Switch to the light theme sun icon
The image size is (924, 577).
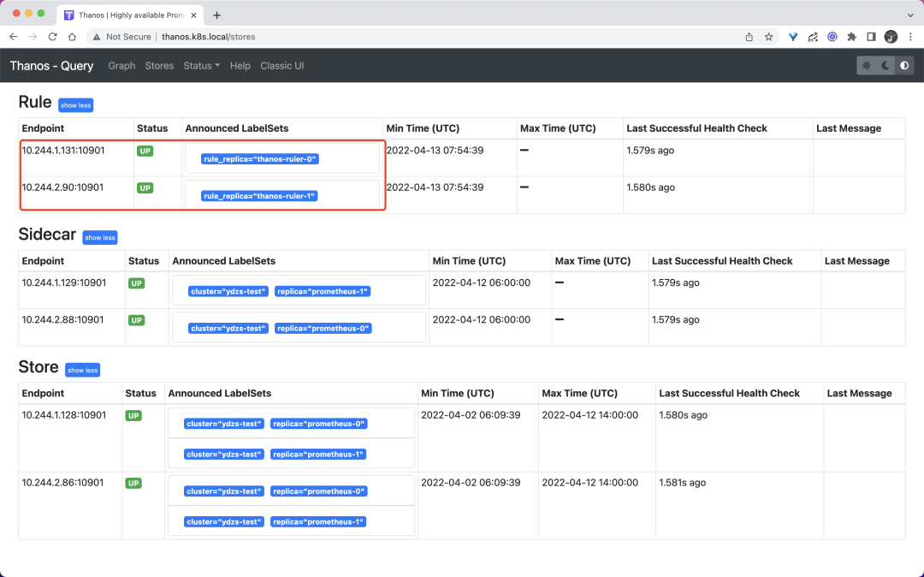[867, 65]
